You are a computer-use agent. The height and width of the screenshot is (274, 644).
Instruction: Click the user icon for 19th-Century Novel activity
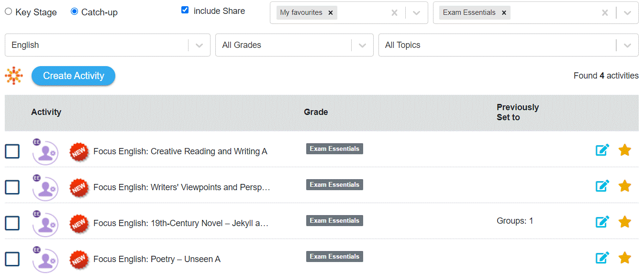pos(45,223)
